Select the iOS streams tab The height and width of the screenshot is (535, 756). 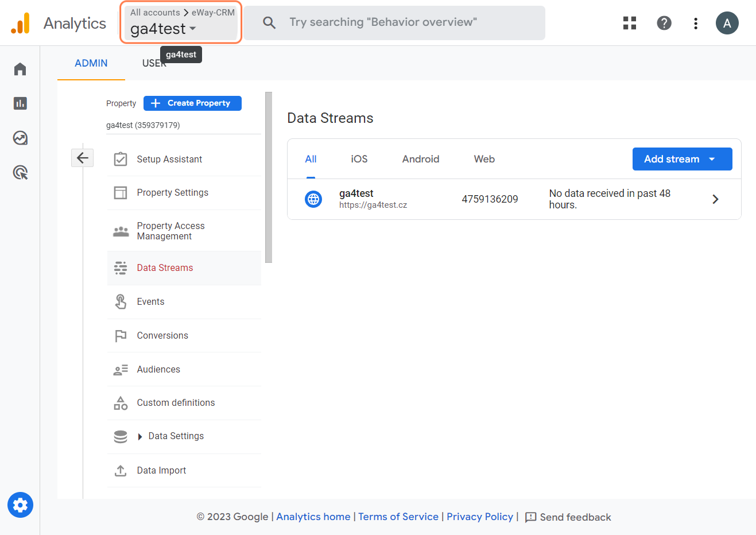(359, 159)
